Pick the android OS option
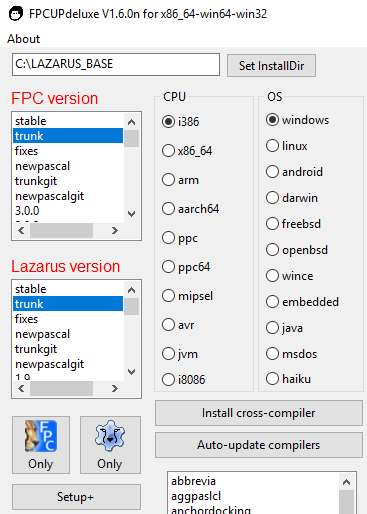 pos(294,172)
